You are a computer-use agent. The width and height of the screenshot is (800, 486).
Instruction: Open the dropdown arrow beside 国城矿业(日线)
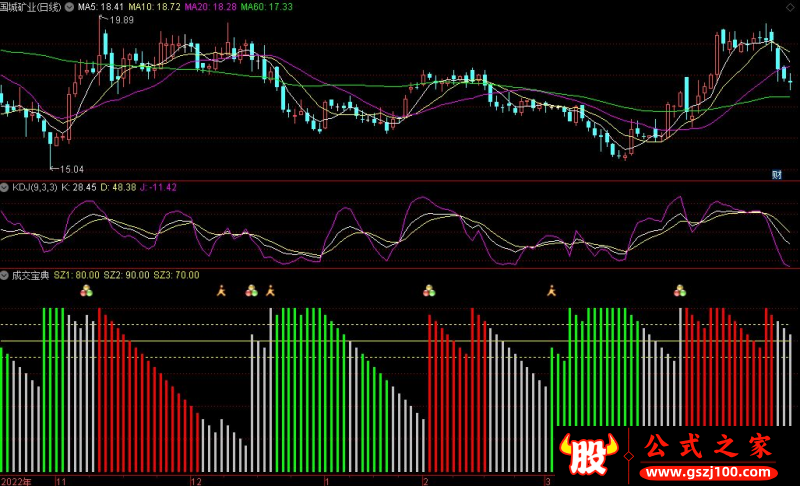(69, 7)
